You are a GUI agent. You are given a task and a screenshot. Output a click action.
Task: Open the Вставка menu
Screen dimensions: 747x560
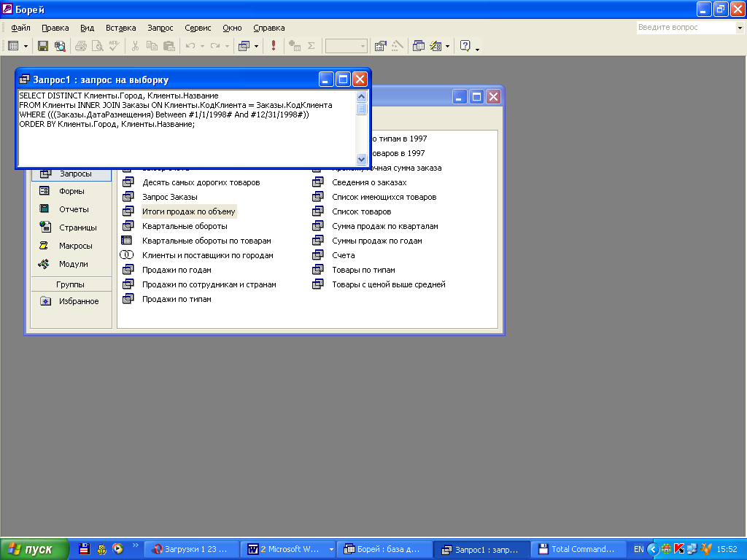pos(120,28)
